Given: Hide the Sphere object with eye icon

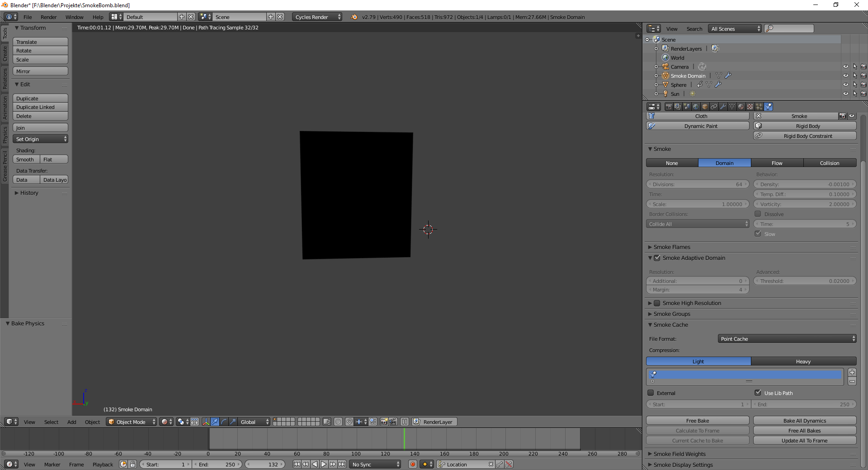Looking at the screenshot, I should tap(846, 85).
